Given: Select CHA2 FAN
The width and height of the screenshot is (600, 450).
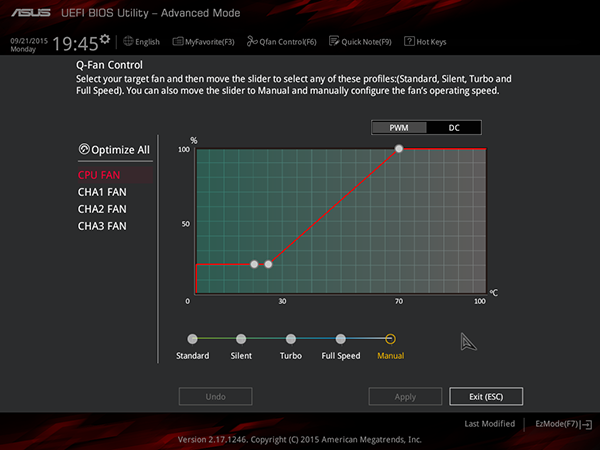Looking at the screenshot, I should (x=102, y=209).
